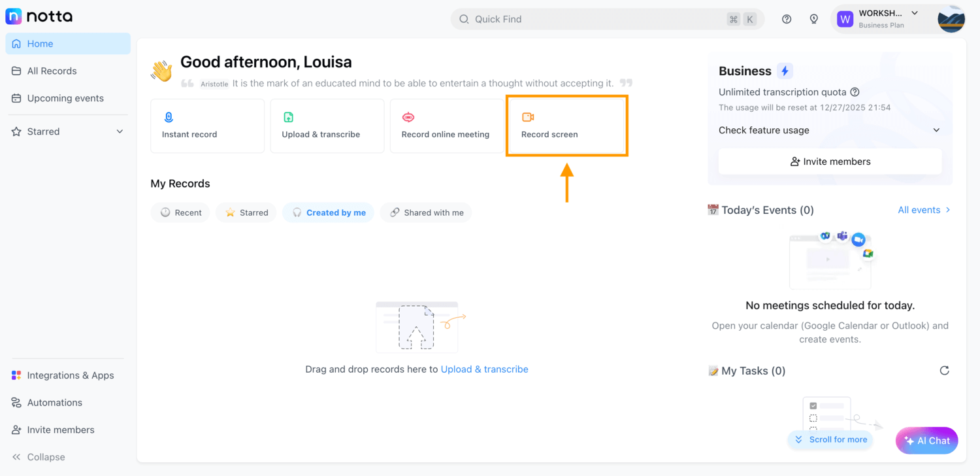Select the Starred records tab
Screen dimensions: 980x476
pyautogui.click(x=246, y=212)
